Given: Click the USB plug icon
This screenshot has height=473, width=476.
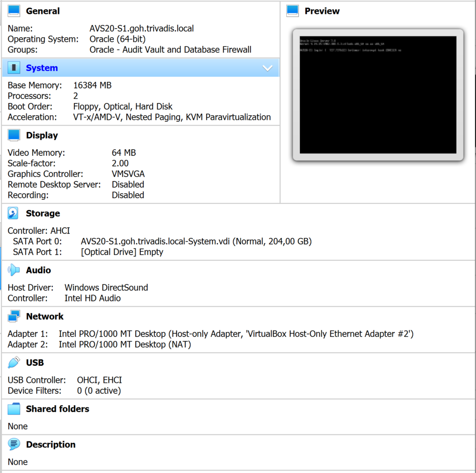Looking at the screenshot, I should click(x=13, y=362).
